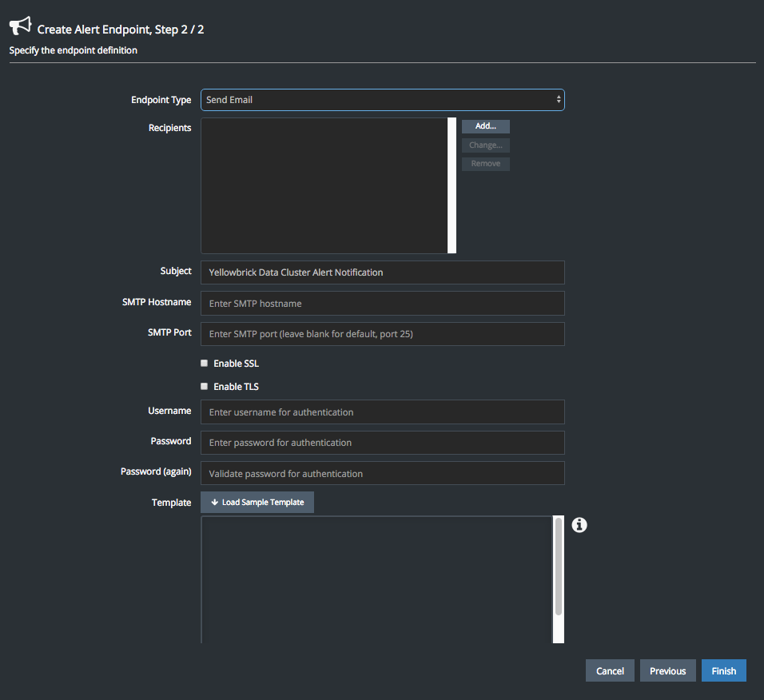Image resolution: width=764 pixels, height=700 pixels.
Task: Click the megaphone alert icon in header
Action: [x=20, y=26]
